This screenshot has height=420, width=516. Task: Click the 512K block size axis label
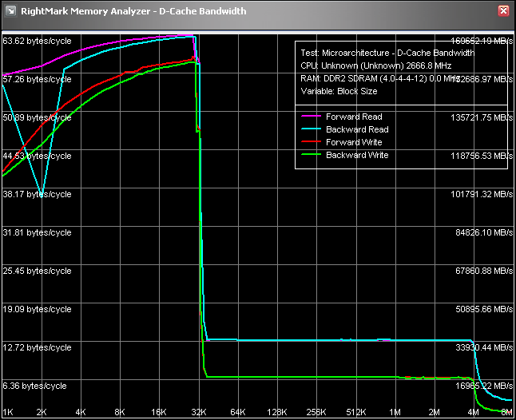(355, 412)
